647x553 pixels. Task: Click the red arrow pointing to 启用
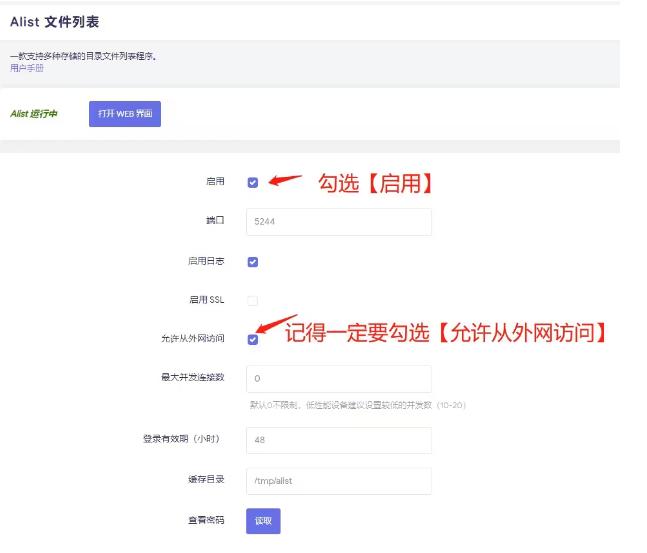click(x=285, y=181)
